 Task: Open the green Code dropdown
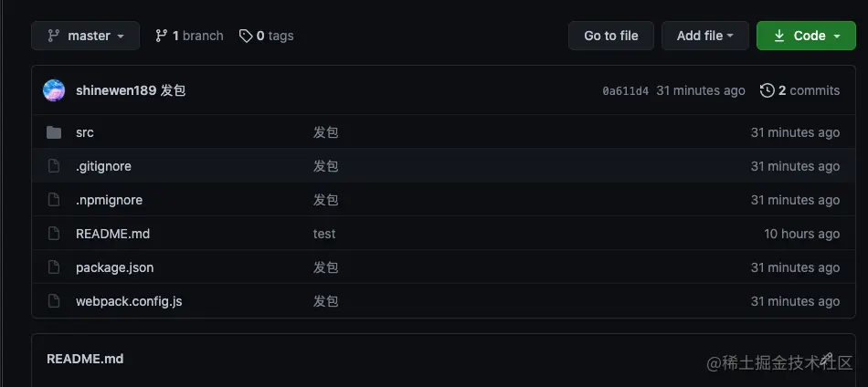(808, 36)
